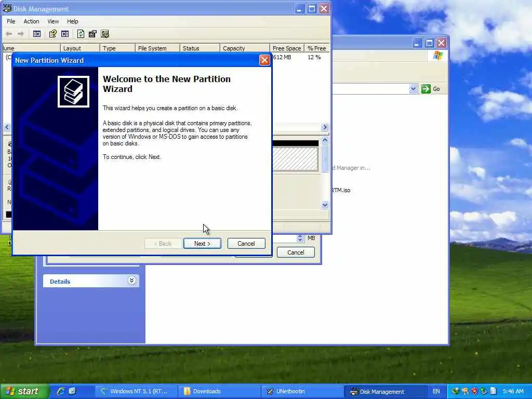
Task: Click the 612 MB free space cell
Action: point(282,57)
